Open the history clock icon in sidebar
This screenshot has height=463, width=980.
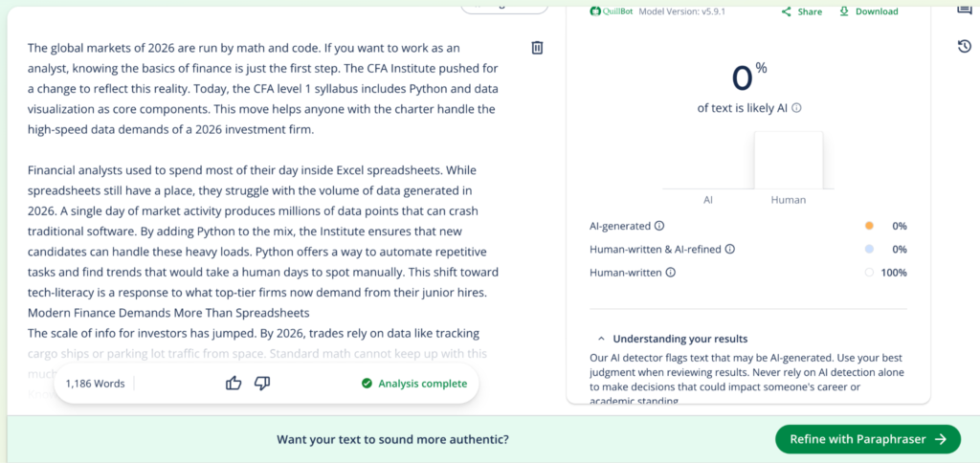pyautogui.click(x=964, y=47)
